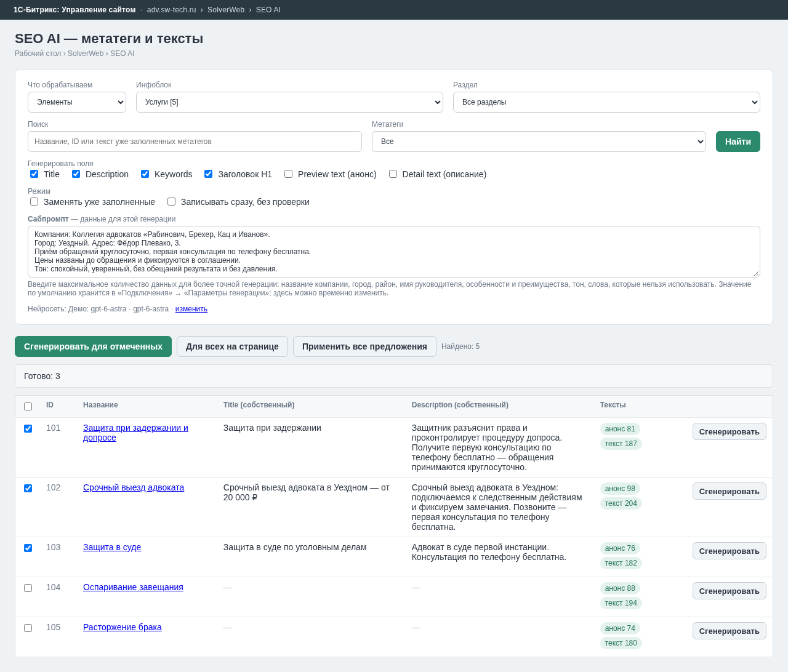Click the 'анонс 81' badge
Viewport: 788px width, 672px height.
[620, 429]
